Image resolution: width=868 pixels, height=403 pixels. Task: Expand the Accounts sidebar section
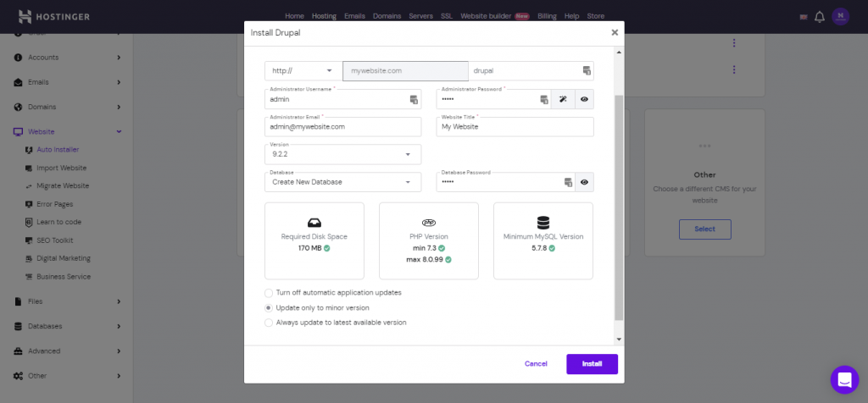coord(119,58)
